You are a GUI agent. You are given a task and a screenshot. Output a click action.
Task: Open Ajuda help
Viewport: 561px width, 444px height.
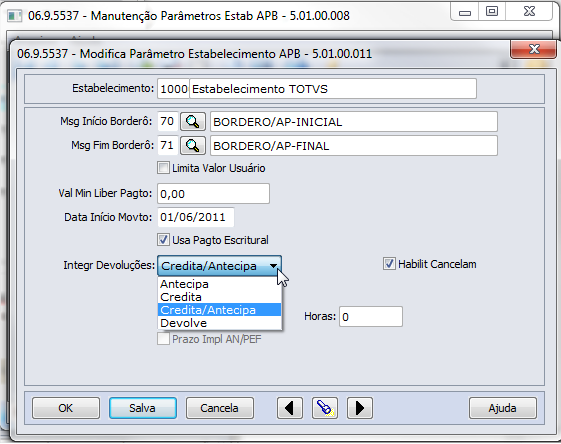click(503, 408)
